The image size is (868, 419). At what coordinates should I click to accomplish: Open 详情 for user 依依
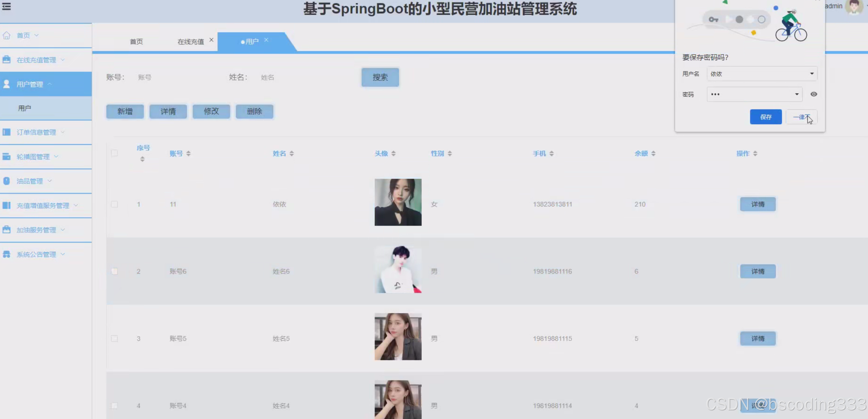click(758, 204)
